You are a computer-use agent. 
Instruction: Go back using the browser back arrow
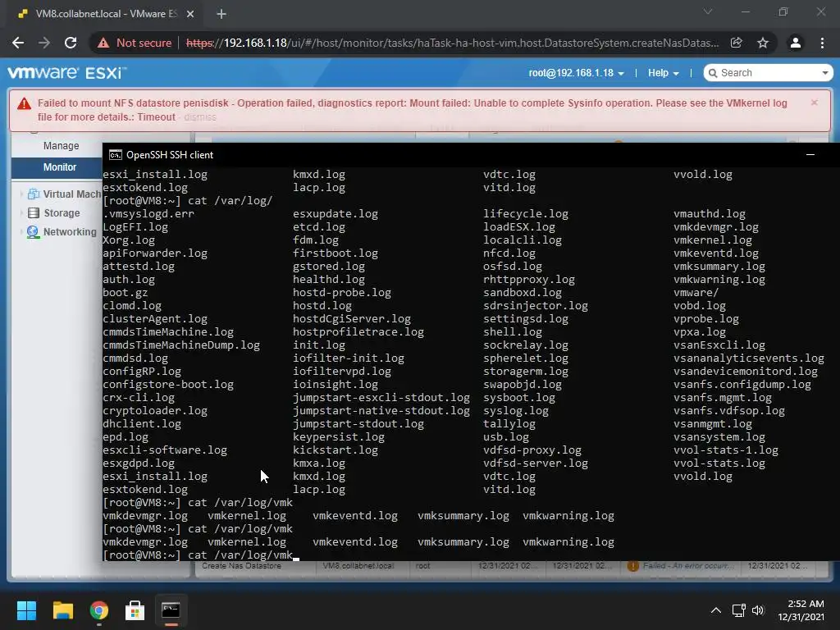[x=18, y=43]
